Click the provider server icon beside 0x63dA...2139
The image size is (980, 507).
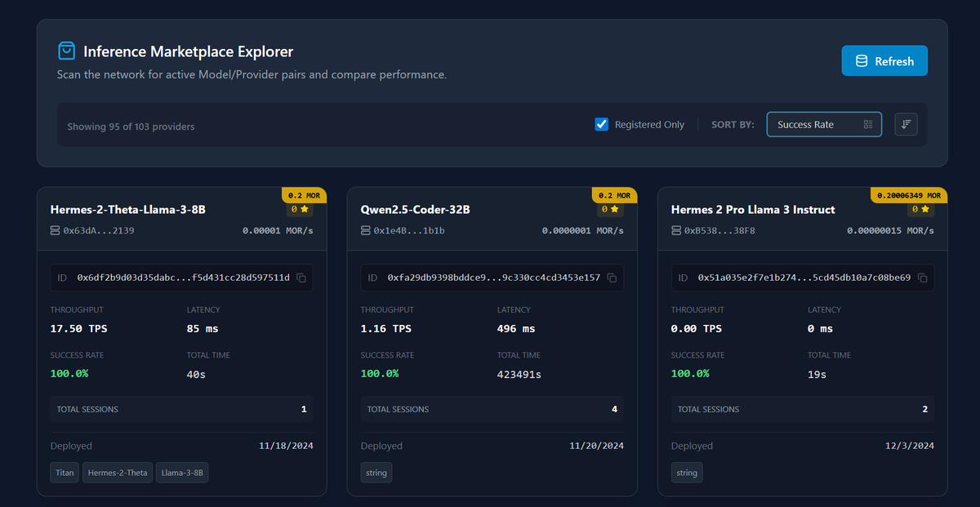(x=56, y=231)
